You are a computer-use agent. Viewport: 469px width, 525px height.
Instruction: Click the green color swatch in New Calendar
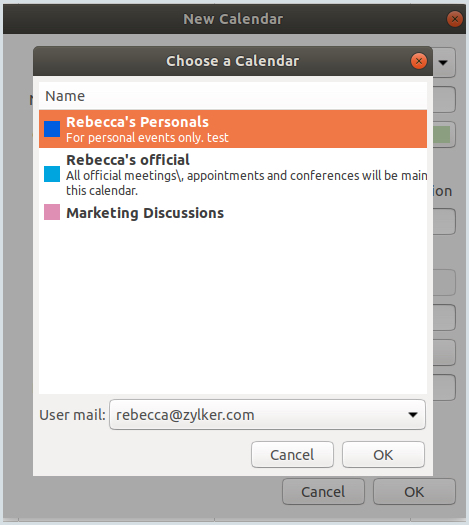[x=442, y=135]
